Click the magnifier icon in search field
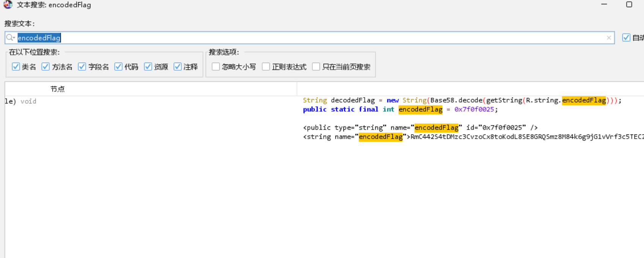Screen dimensions: 644x258 pyautogui.click(x=10, y=38)
